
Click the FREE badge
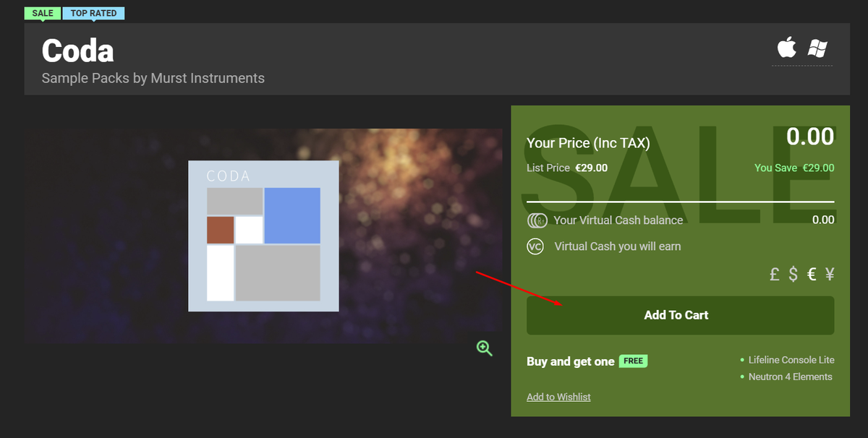(x=633, y=361)
